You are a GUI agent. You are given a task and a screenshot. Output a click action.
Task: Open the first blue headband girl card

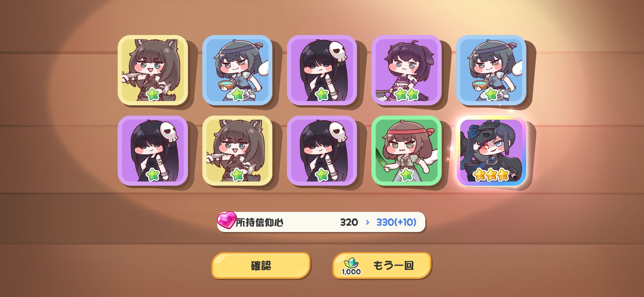coord(237,70)
